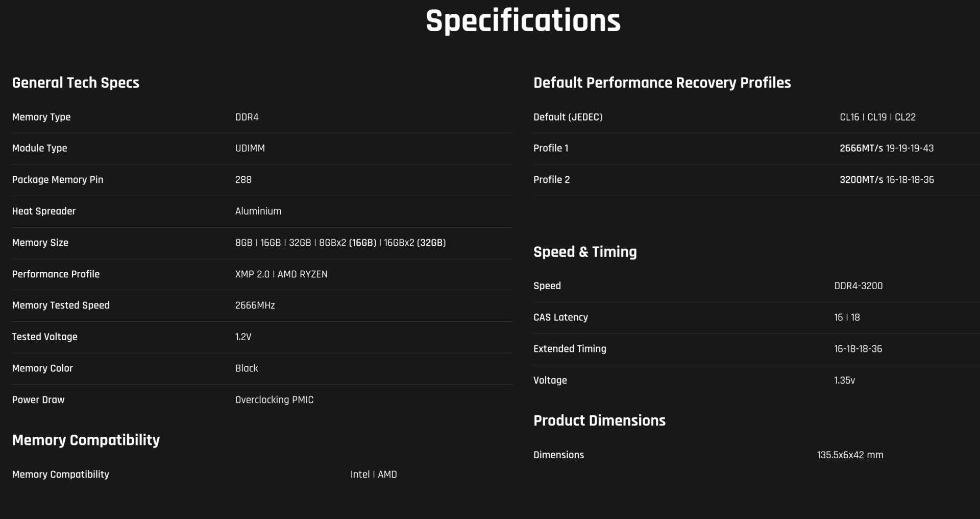Click the 135.5x6x42 mm dimensions value
Image resolution: width=980 pixels, height=519 pixels.
[850, 455]
